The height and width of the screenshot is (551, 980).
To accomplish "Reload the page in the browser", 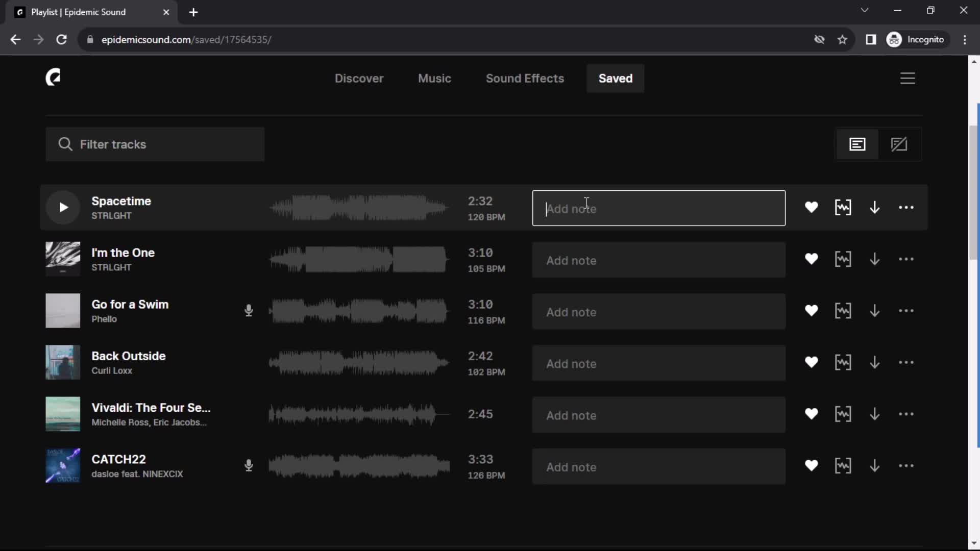I will click(61, 39).
